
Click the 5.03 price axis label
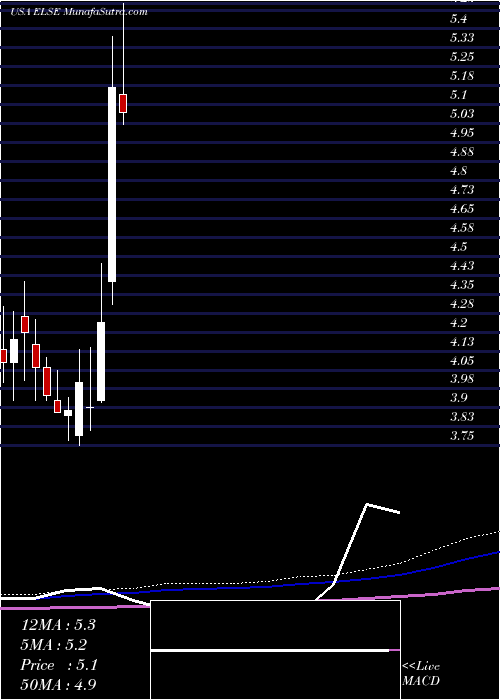462,114
